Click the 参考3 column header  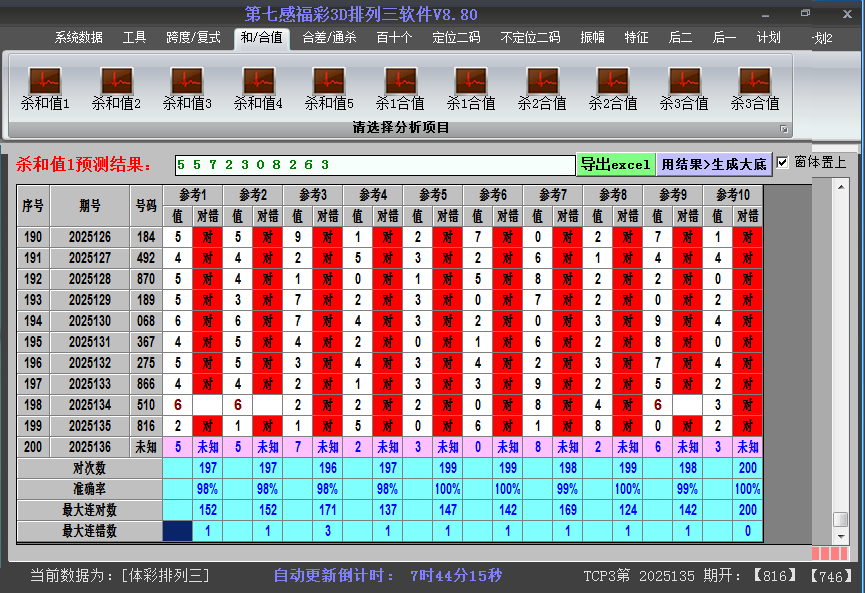[313, 195]
